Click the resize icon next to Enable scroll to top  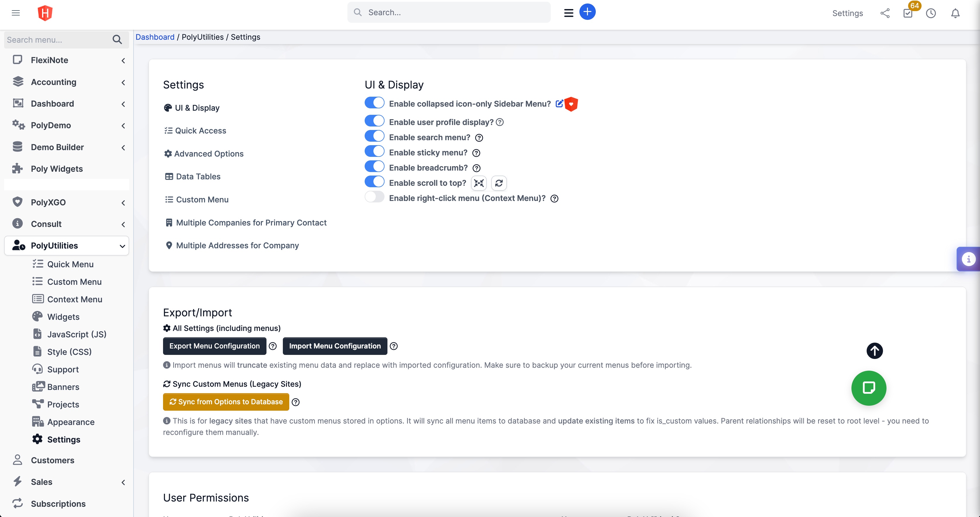tap(479, 183)
